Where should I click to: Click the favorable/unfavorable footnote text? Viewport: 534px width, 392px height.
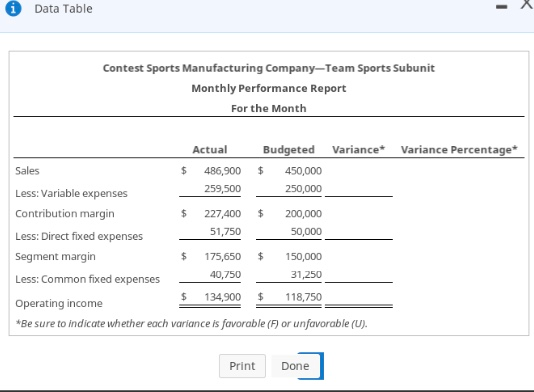[192, 323]
